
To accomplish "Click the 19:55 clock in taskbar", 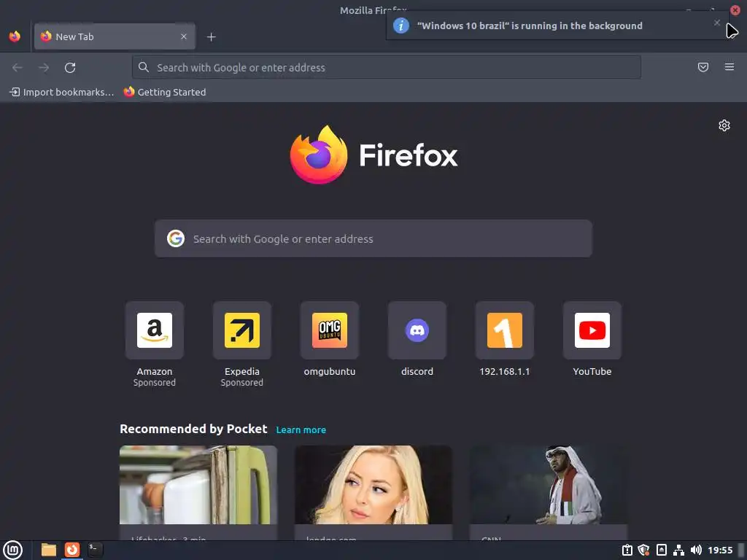I will [x=720, y=550].
